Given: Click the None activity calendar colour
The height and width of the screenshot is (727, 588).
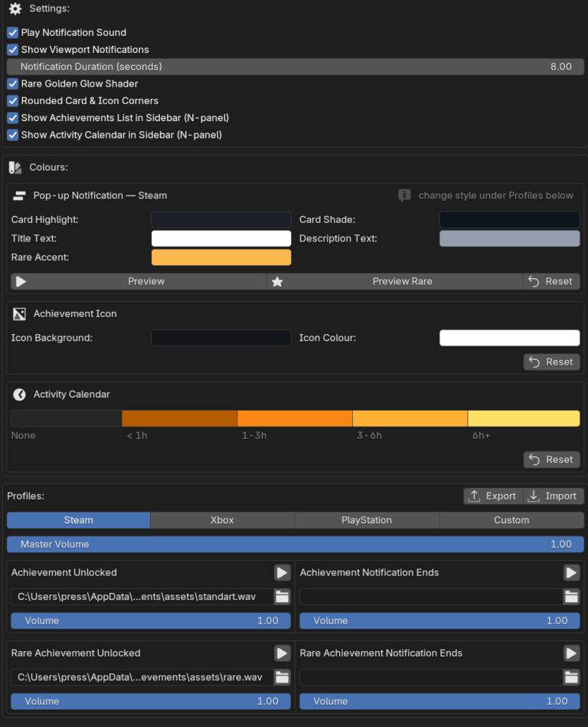Looking at the screenshot, I should pos(67,418).
